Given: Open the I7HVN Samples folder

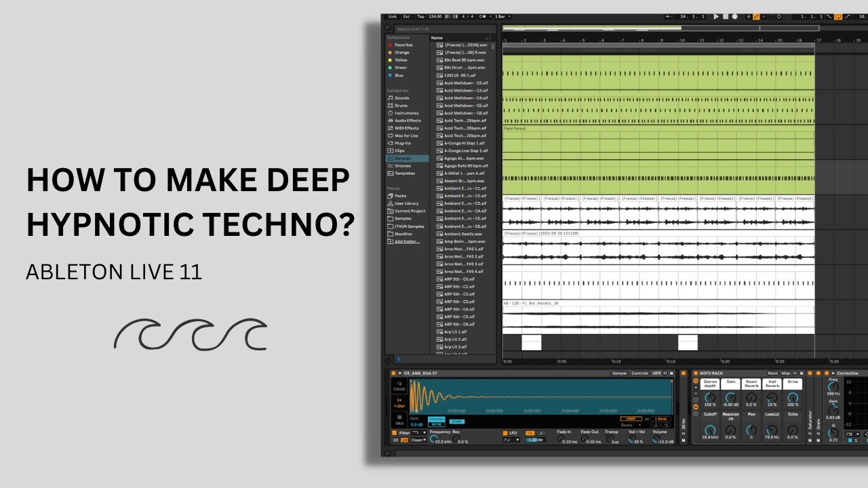Looking at the screenshot, I should click(409, 226).
